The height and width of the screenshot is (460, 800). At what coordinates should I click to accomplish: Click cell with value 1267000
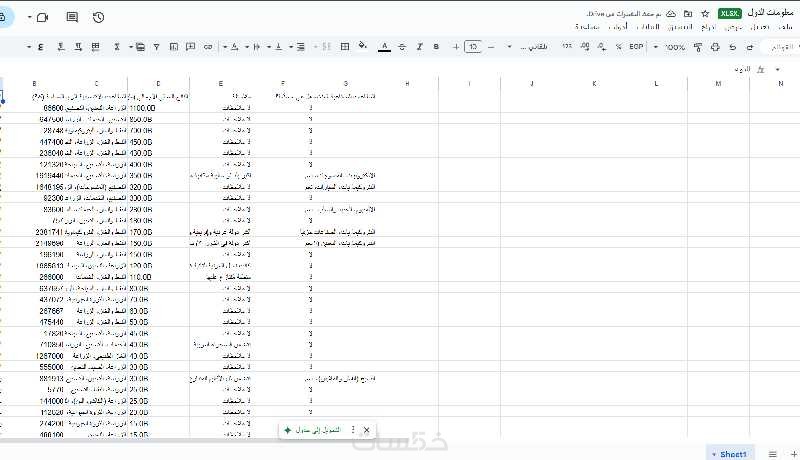pyautogui.click(x=50, y=356)
